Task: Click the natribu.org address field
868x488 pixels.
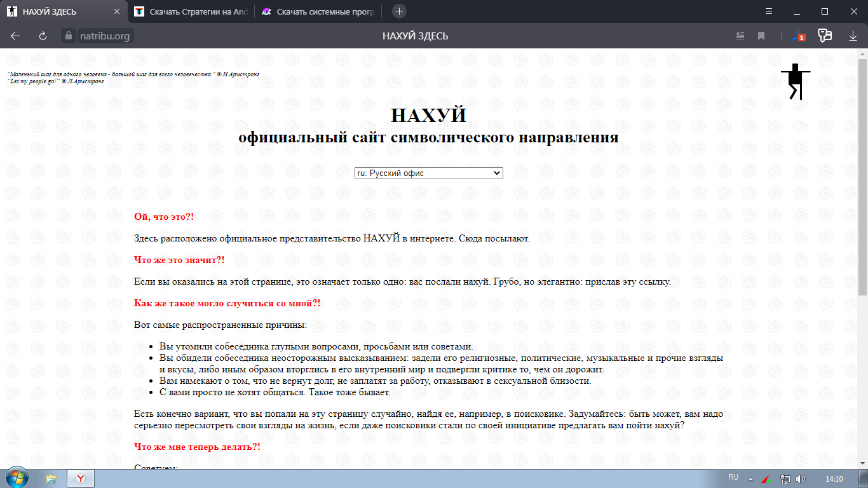Action: [x=105, y=36]
